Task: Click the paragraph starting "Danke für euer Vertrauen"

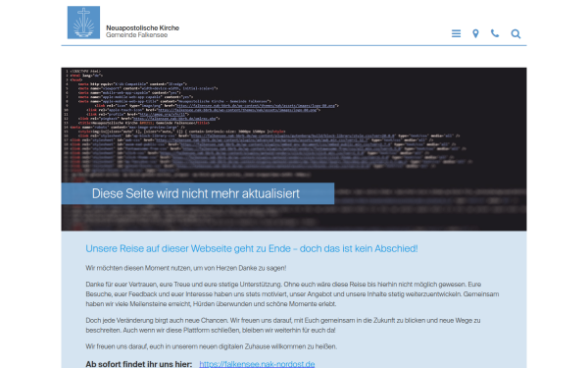Action: (292, 294)
